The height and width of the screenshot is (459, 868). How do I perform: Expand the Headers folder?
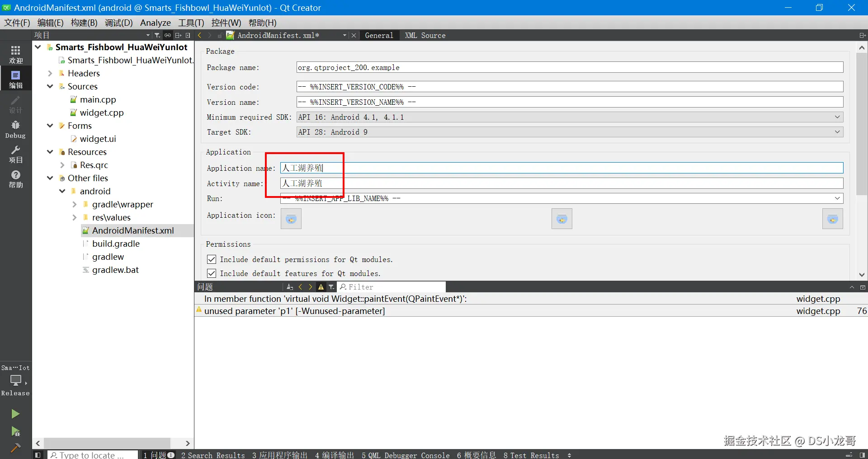point(50,73)
